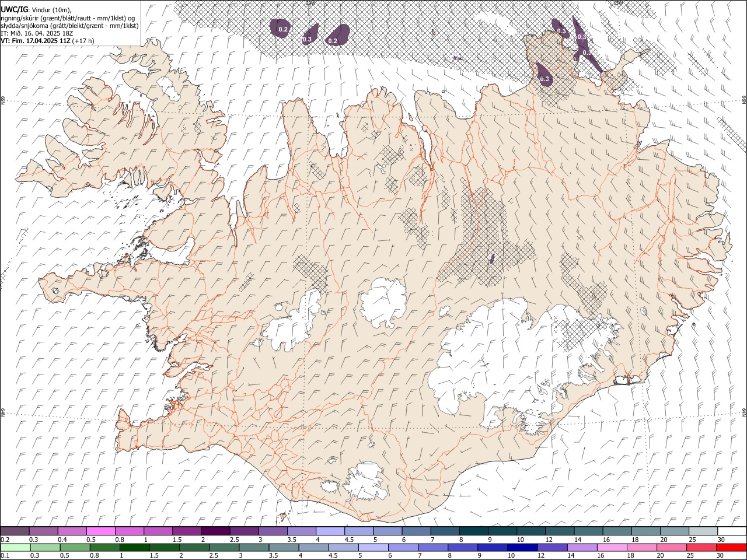Screen dimensions: 747x560
Task: Click the 'VT: Fim. 17.04.2025 11Z' valid time
Action: point(36,41)
